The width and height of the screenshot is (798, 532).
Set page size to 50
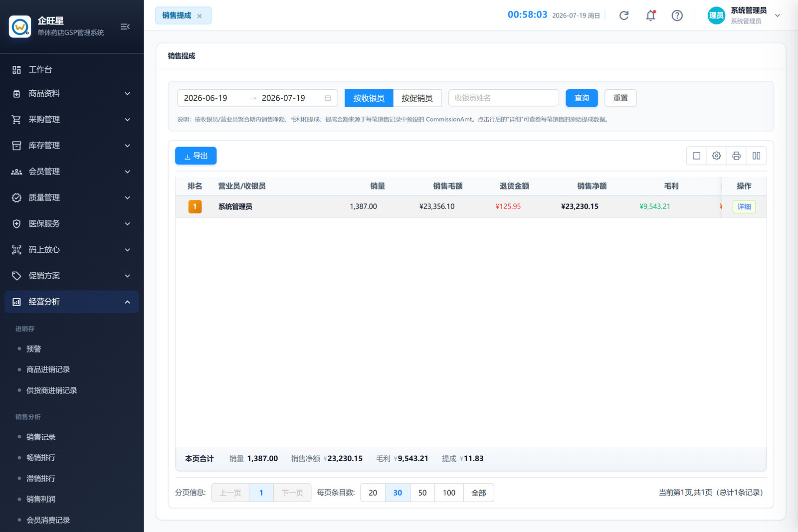point(422,493)
